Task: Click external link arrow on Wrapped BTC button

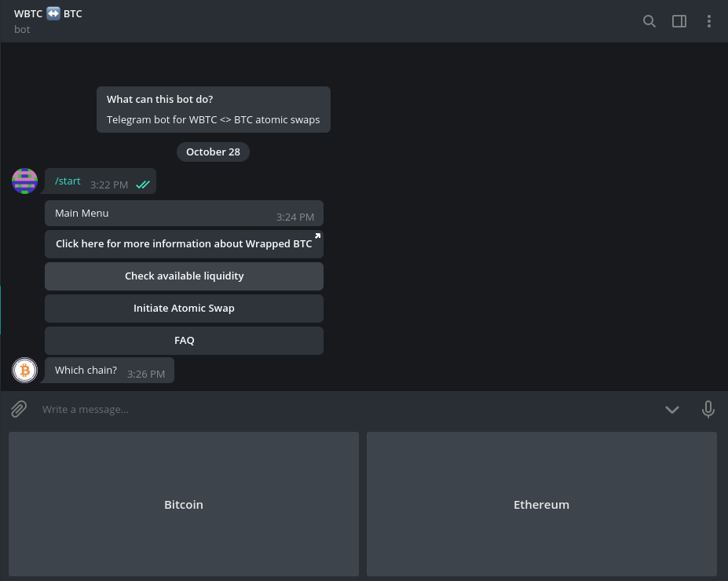Action: pos(317,236)
